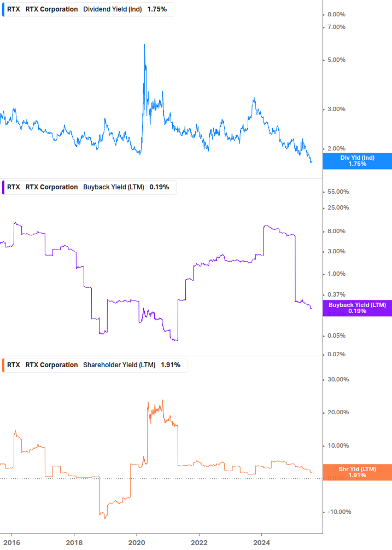Click the 2.00% tick on dividend axis
The width and height of the screenshot is (392, 550).
[336, 148]
